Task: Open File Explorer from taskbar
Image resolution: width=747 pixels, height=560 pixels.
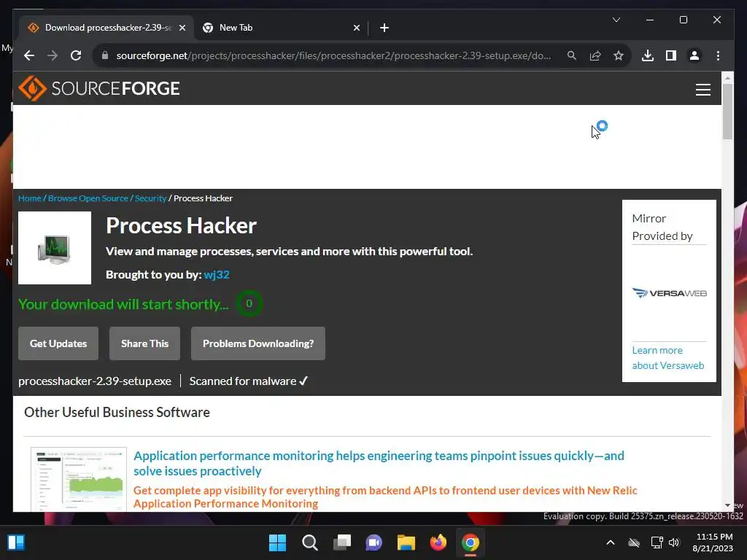Action: 406,542
